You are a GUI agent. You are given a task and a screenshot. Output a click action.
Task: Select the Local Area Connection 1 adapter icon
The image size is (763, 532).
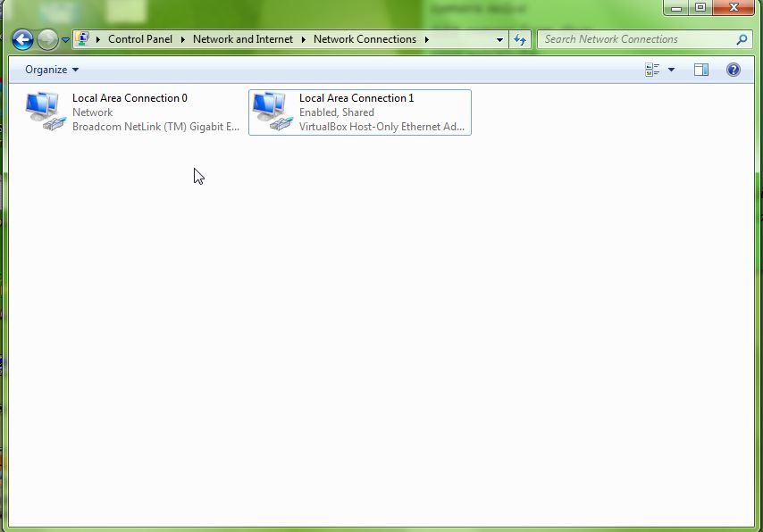click(x=268, y=112)
